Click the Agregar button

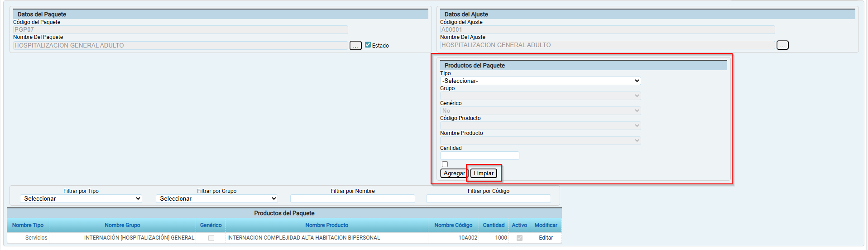(x=454, y=173)
